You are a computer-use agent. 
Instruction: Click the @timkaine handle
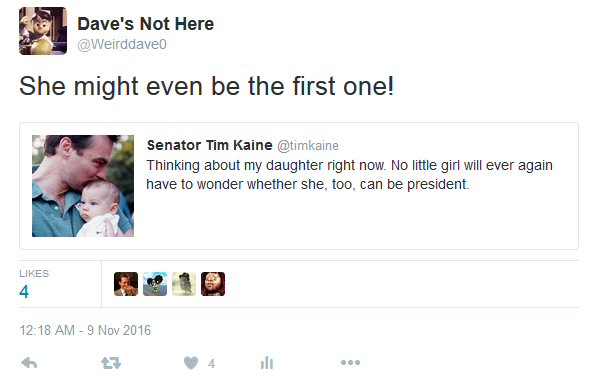(308, 146)
